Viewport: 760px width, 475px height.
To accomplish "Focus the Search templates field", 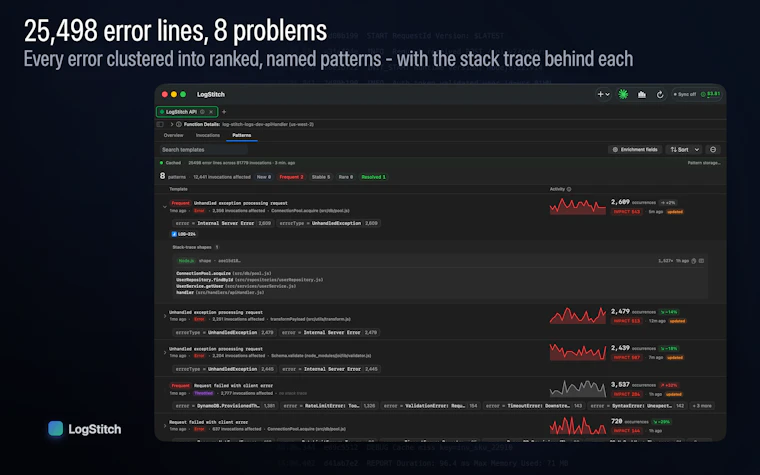I will (x=204, y=150).
